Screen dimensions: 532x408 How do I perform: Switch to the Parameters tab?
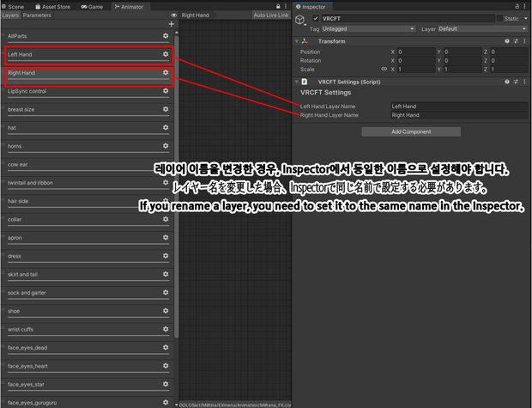click(x=37, y=15)
